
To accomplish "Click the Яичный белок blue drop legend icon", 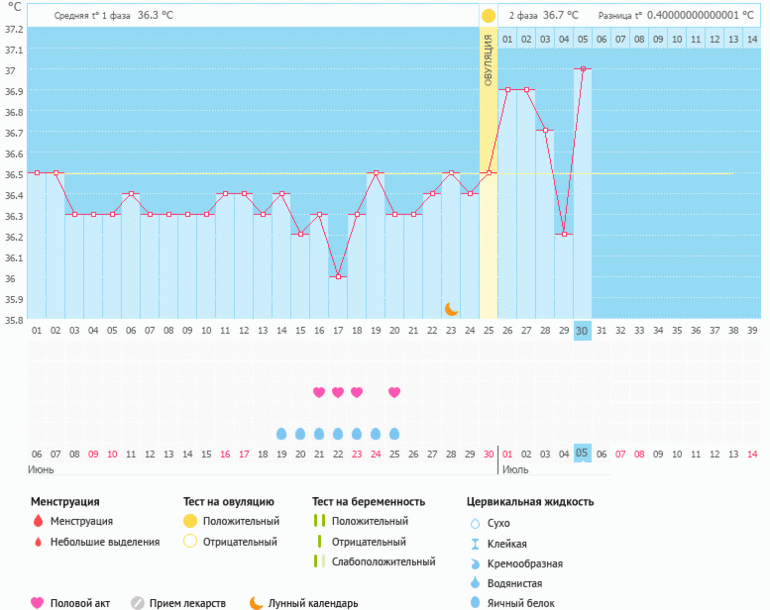I will click(x=475, y=602).
